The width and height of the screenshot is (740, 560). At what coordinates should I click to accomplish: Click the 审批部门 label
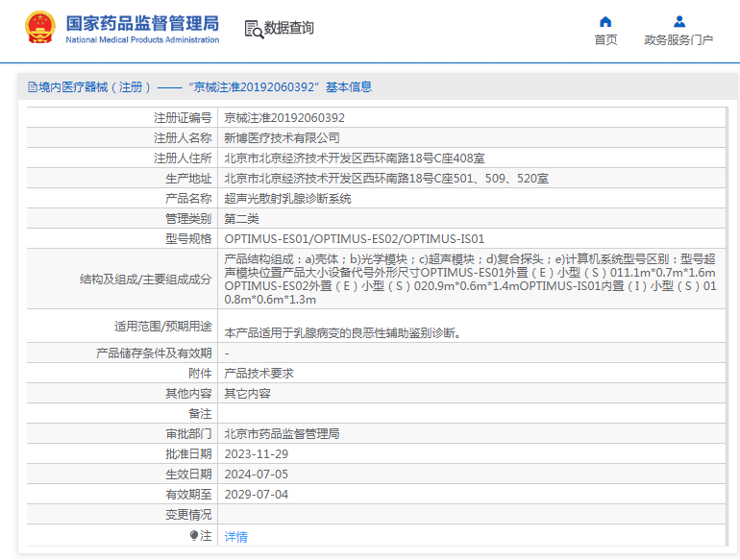(188, 434)
